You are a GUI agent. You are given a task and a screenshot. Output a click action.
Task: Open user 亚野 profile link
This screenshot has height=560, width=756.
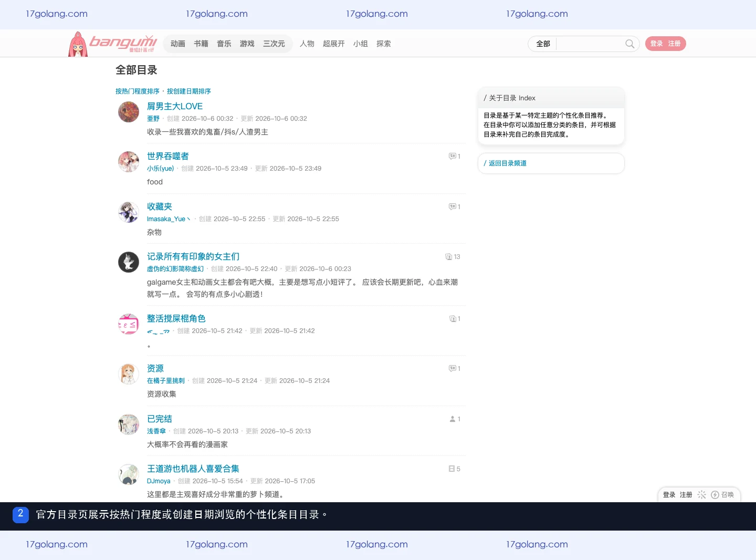[x=153, y=119]
